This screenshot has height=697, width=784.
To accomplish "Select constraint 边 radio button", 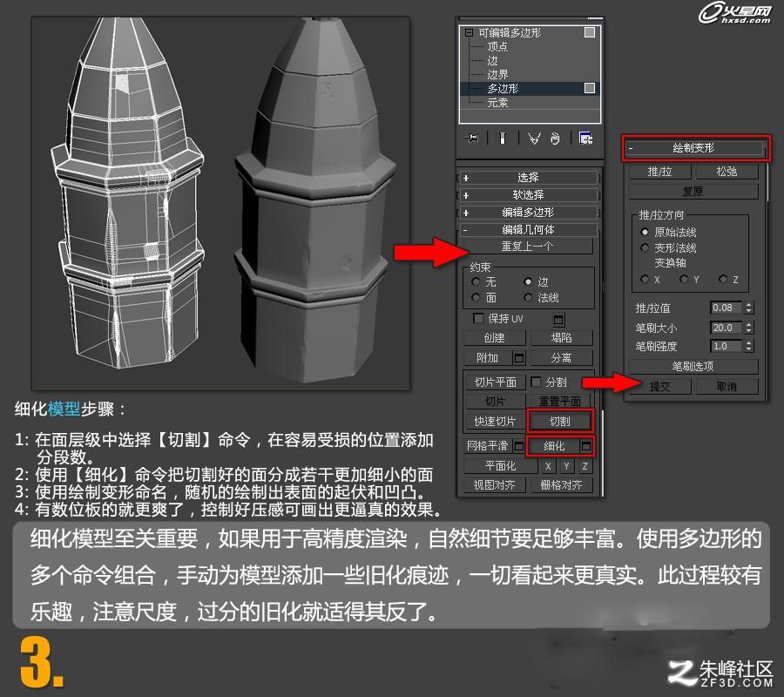I will pos(528,281).
